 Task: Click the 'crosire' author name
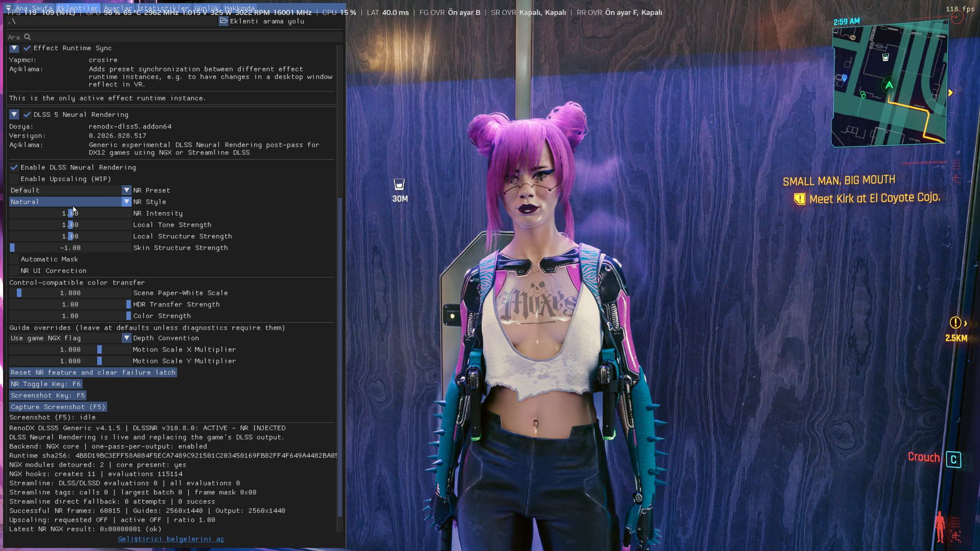pyautogui.click(x=103, y=60)
